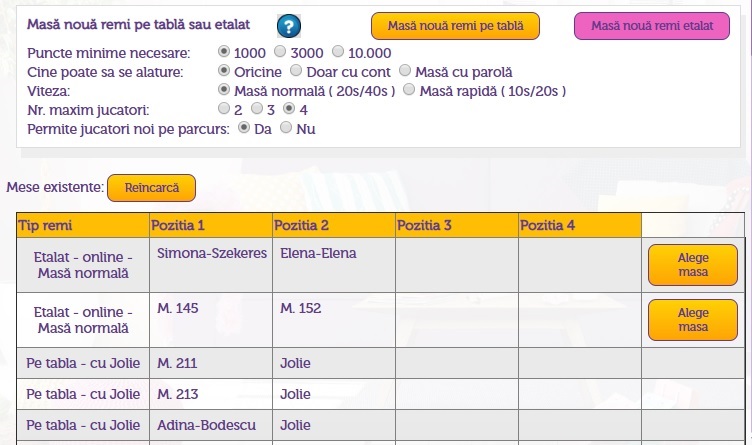Select 3000 minimum points option
Screen dimensions: 752x445
[x=280, y=51]
